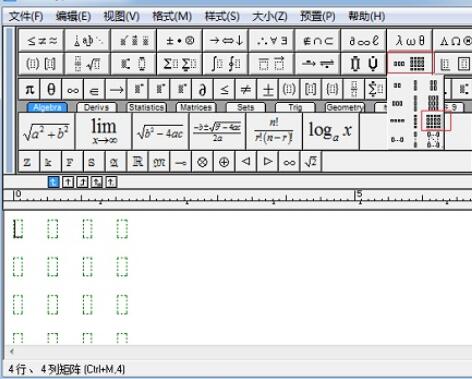Viewport: 472px width, 379px height.
Task: Insert the ± plus-minus symbol from the small bar
Action: pyautogui.click(x=267, y=89)
